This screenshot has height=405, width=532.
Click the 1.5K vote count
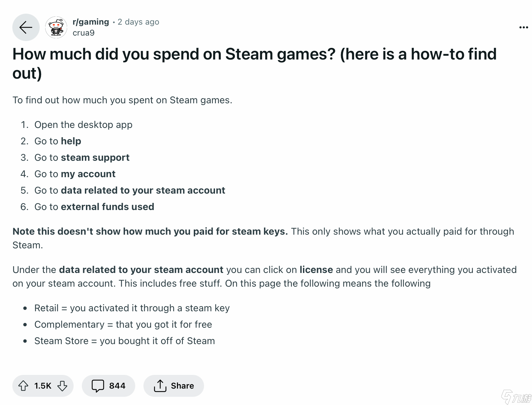tap(42, 386)
